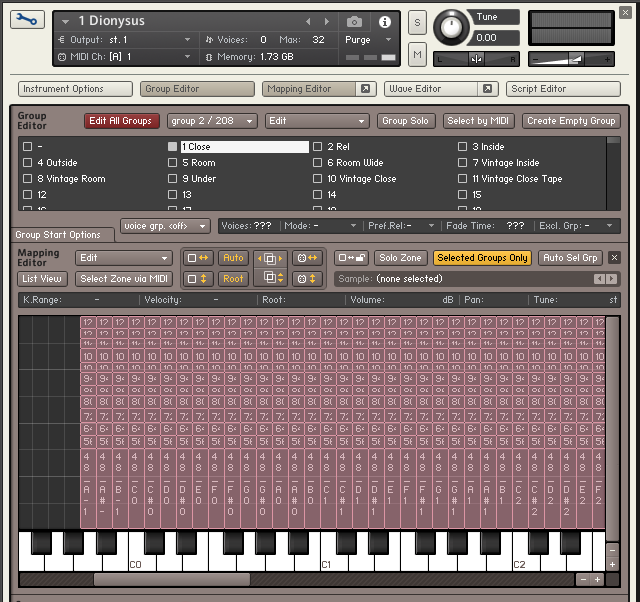
Task: Click the Group Solo button
Action: [406, 121]
